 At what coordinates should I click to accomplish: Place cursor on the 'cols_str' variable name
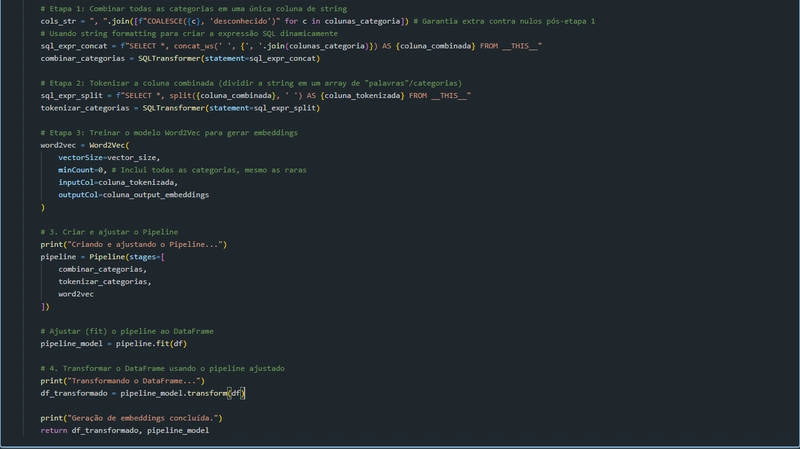(58, 21)
